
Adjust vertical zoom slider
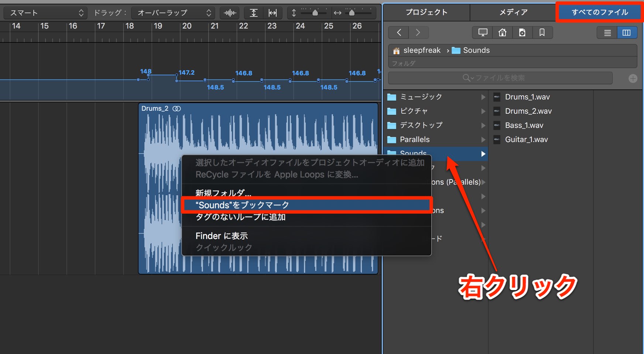tap(314, 13)
